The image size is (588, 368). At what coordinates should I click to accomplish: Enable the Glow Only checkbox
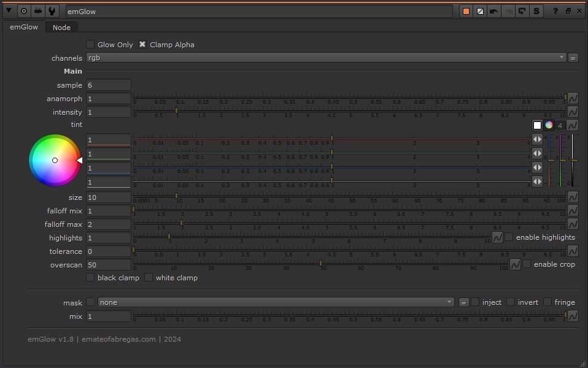click(90, 45)
